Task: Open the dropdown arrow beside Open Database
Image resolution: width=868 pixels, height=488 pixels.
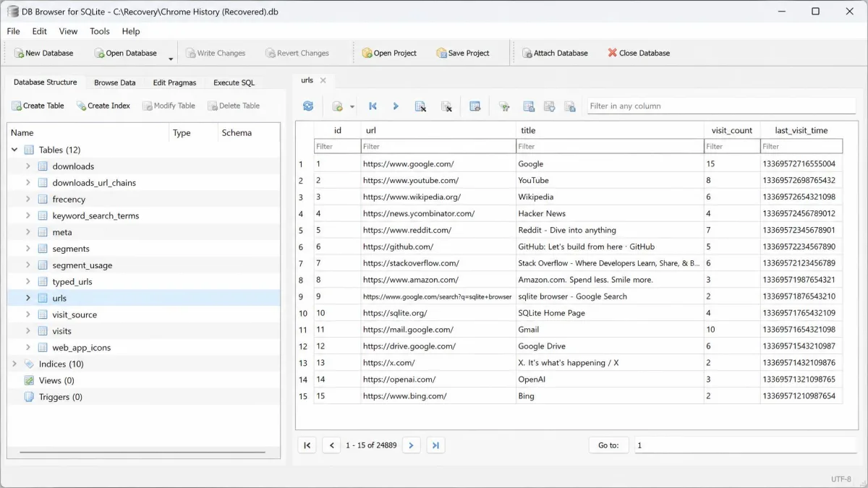Action: tap(171, 58)
